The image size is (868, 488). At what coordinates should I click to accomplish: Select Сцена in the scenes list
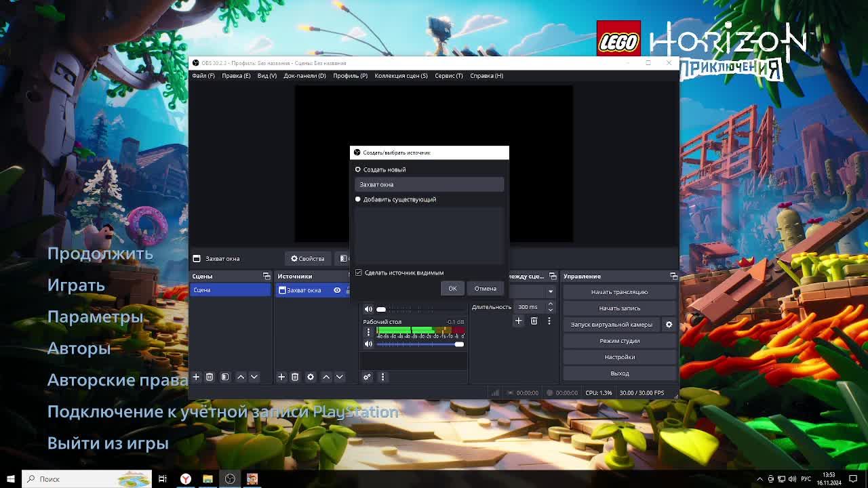231,290
